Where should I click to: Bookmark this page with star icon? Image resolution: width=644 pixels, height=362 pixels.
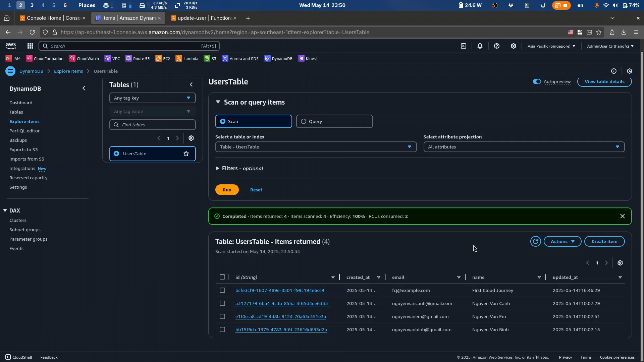click(x=599, y=32)
